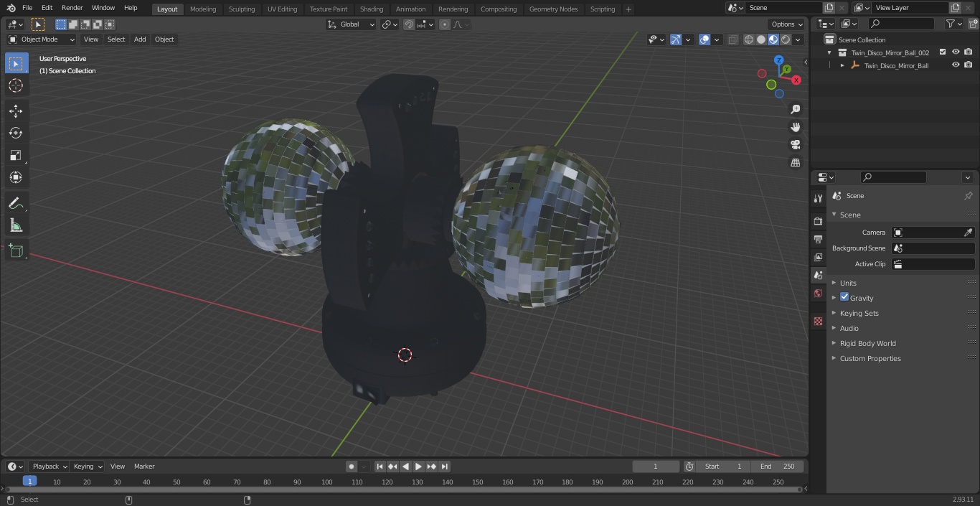Pin the Scene properties panel
980x506 pixels.
click(968, 196)
